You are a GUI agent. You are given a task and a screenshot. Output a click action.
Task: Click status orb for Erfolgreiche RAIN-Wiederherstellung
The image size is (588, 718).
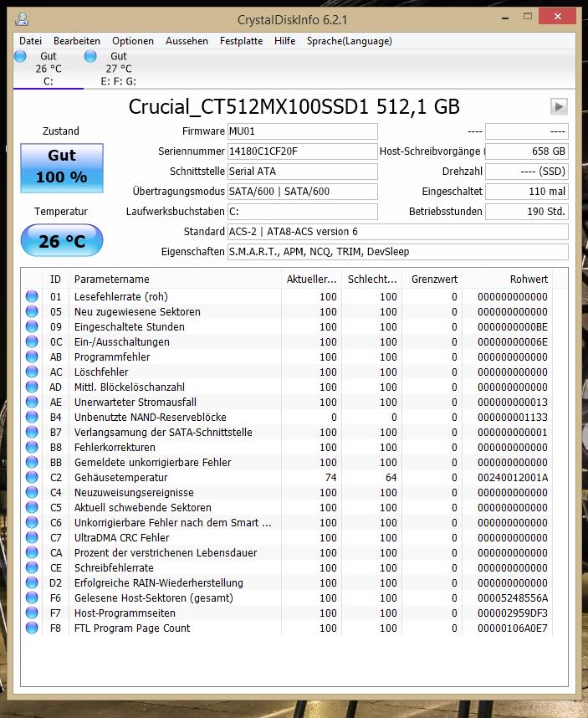[32, 583]
